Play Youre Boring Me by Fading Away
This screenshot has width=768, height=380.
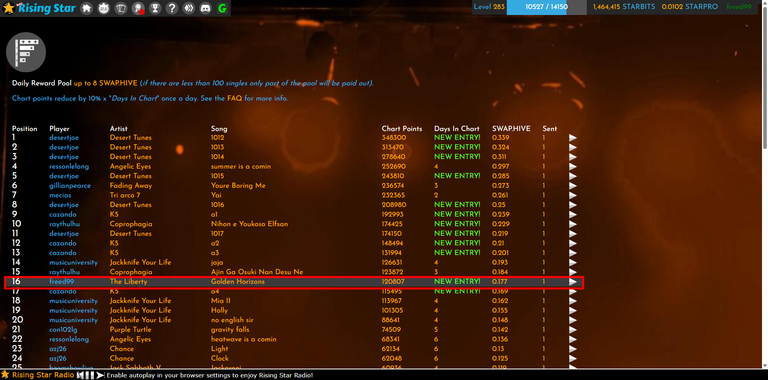[573, 186]
